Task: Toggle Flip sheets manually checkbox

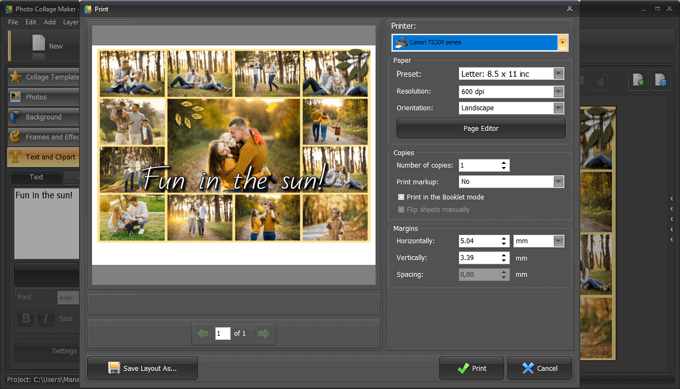Action: click(x=401, y=209)
